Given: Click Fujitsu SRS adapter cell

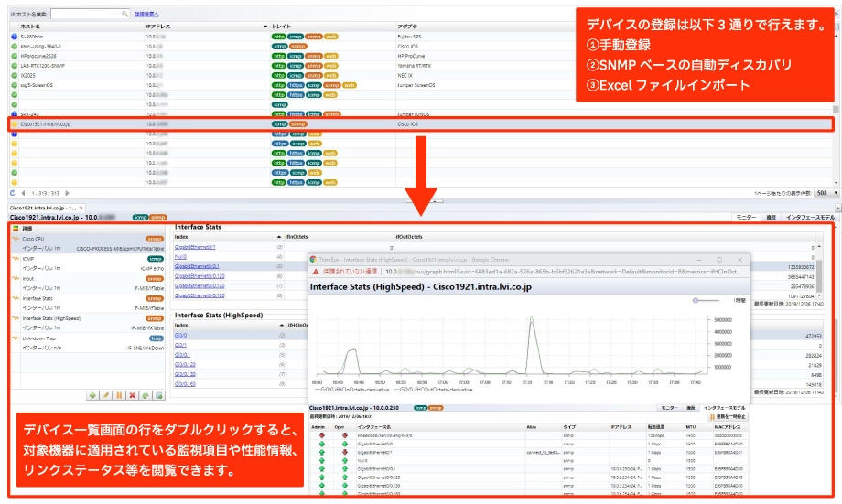Looking at the screenshot, I should [409, 37].
